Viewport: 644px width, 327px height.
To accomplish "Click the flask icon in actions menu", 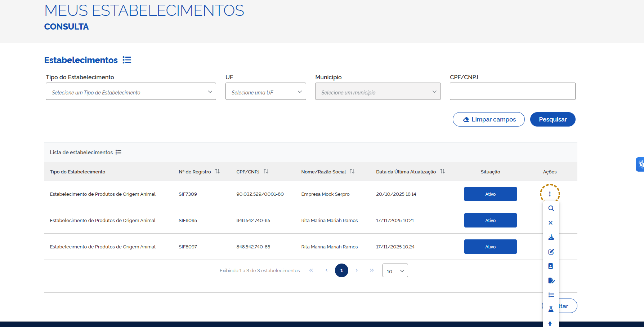I will (551, 309).
